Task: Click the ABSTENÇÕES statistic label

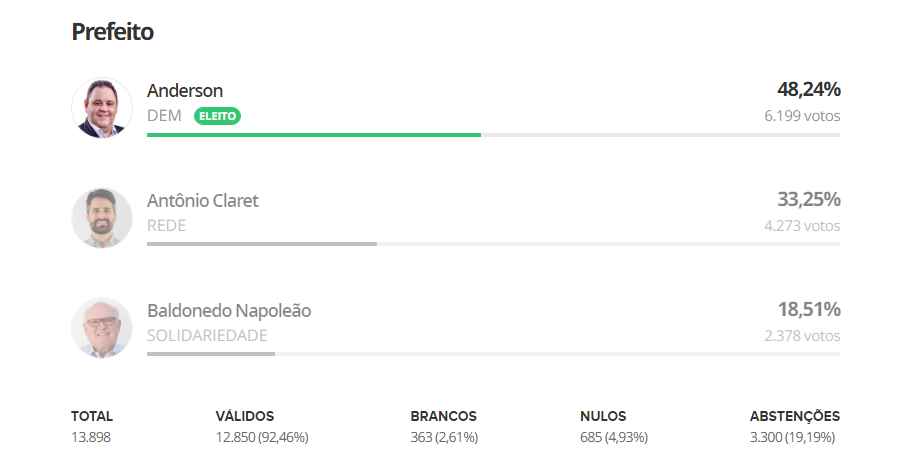Action: coord(795,416)
